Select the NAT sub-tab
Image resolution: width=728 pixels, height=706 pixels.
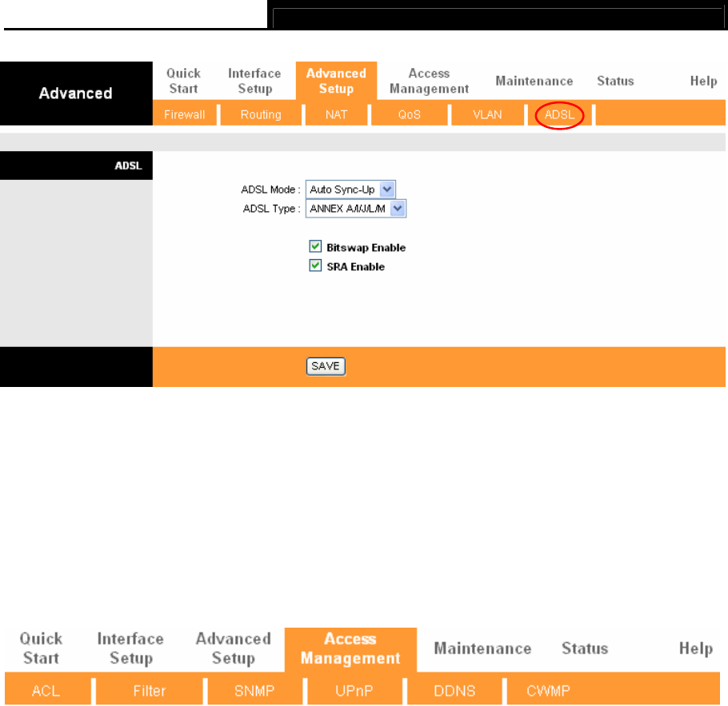pos(337,114)
